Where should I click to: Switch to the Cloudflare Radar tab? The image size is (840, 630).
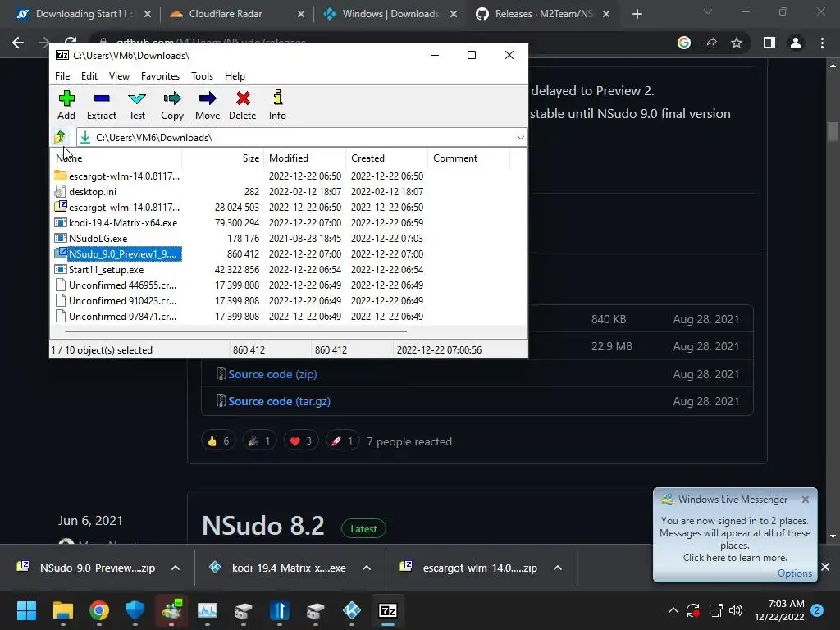point(225,14)
